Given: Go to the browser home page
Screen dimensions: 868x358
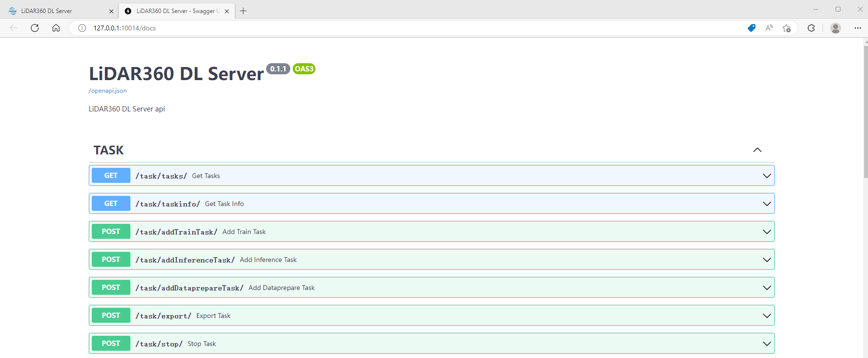Looking at the screenshot, I should click(56, 28).
